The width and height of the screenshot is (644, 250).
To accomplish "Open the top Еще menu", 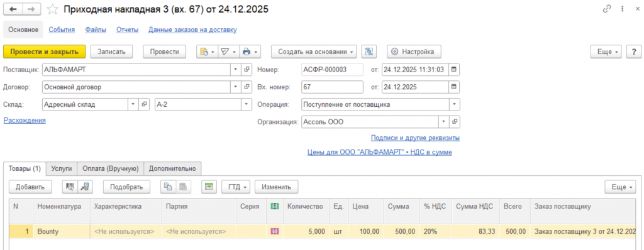I will pos(606,52).
